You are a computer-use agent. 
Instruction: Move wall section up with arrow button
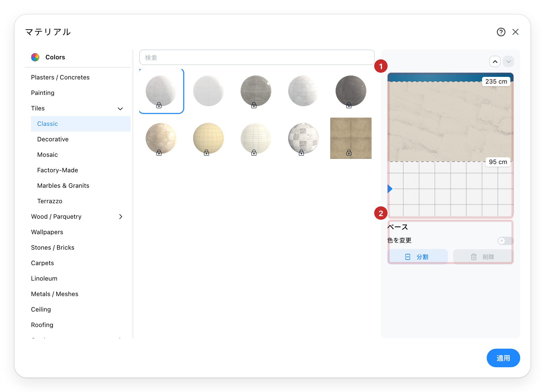point(495,62)
